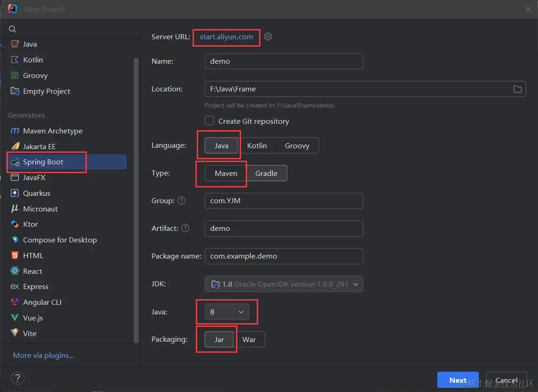Click the Name input field

coord(284,61)
